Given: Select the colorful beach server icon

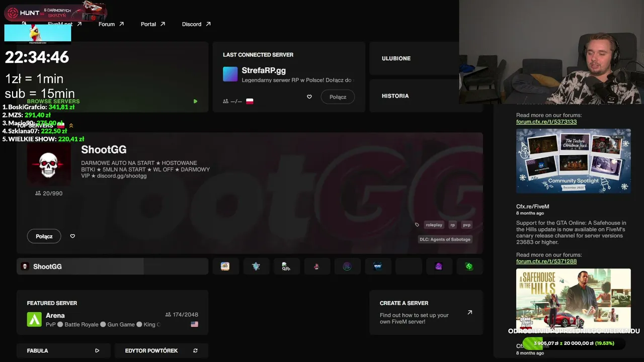Looking at the screenshot, I should point(225,266).
